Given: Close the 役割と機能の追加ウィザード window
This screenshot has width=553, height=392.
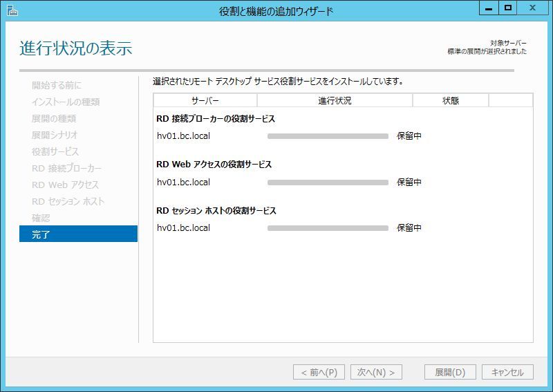Looking at the screenshot, I should click(x=532, y=8).
